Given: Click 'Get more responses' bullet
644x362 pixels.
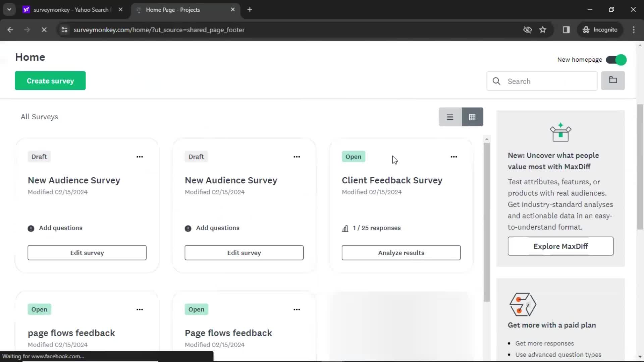Looking at the screenshot, I should click(x=544, y=344).
